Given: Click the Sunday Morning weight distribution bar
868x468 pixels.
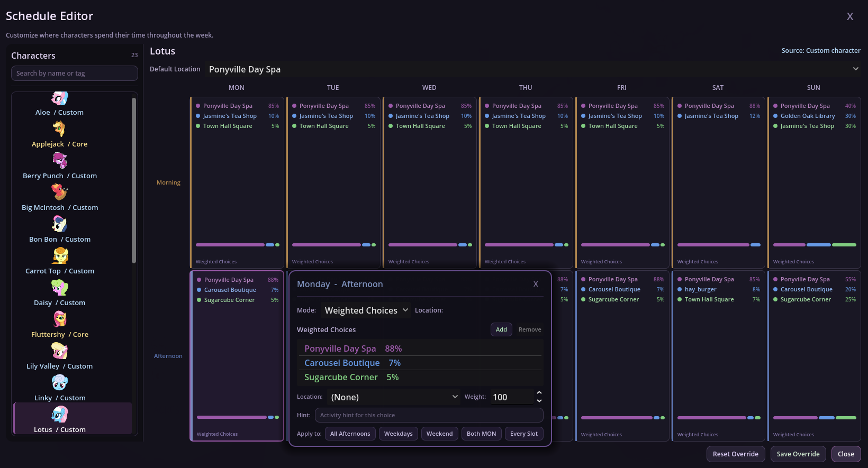Looking at the screenshot, I should tap(815, 245).
